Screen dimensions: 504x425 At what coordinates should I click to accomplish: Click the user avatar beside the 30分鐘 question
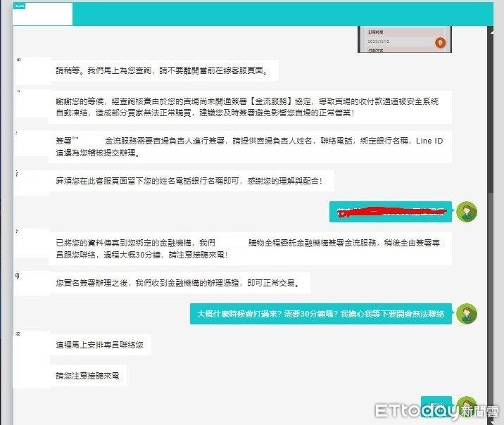coord(466,314)
